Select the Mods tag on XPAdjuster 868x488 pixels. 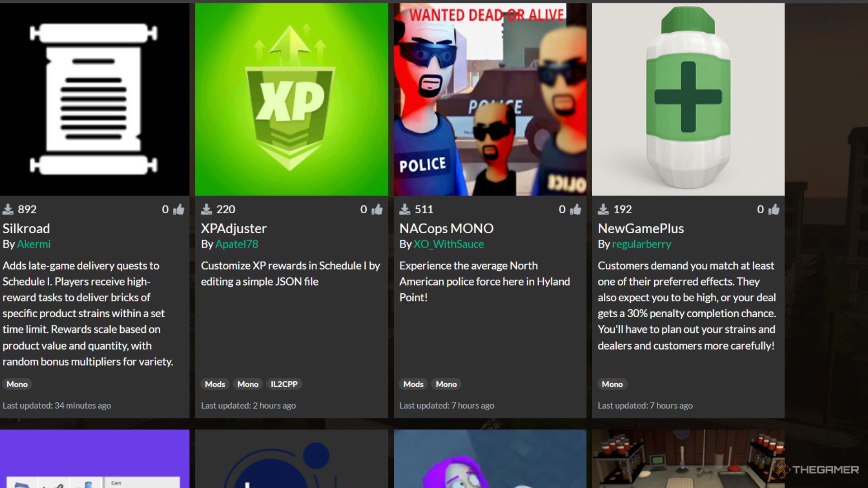[x=215, y=384]
